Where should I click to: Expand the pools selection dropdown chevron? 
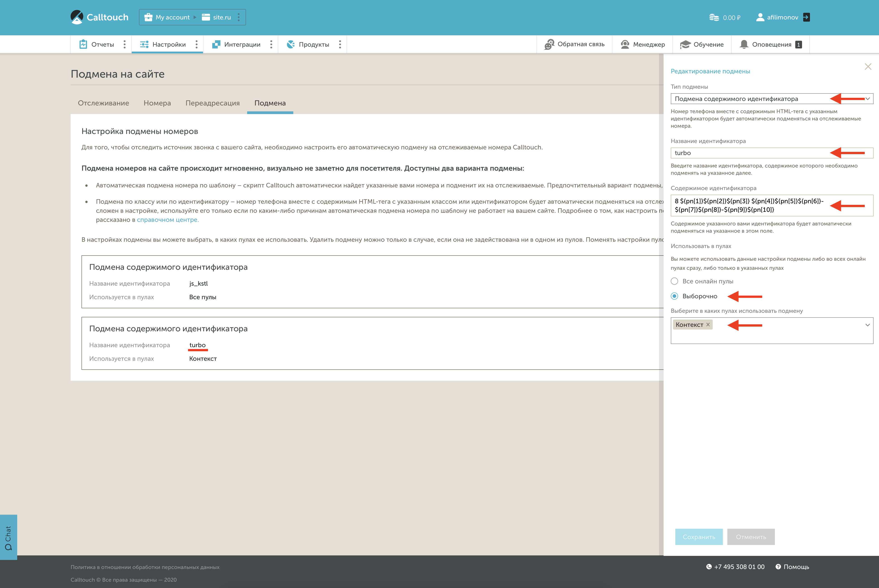[867, 325]
